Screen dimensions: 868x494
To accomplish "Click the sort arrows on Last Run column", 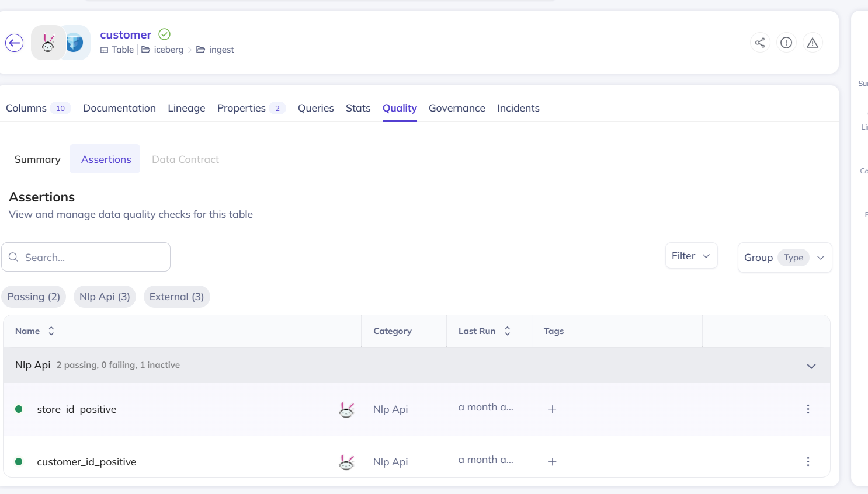I will [x=507, y=331].
